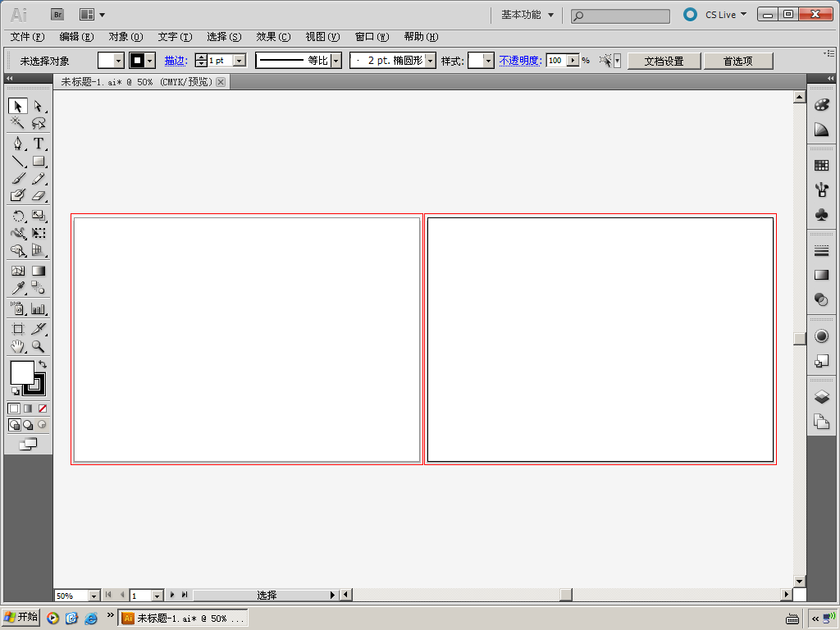This screenshot has width=840, height=630.
Task: Open the Brushes panel icon
Action: click(x=821, y=189)
